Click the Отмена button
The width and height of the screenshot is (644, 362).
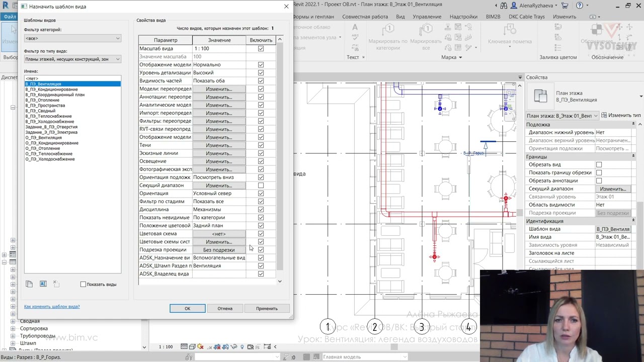[x=225, y=309]
